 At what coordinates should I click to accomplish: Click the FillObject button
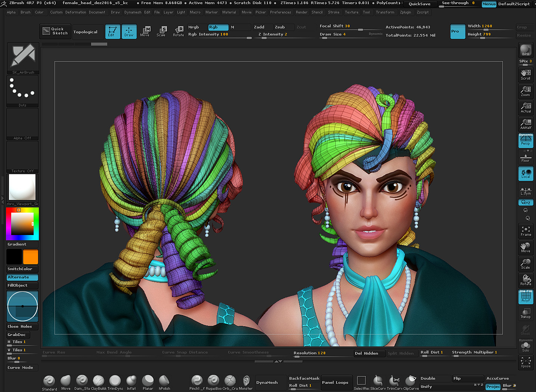tap(22, 285)
